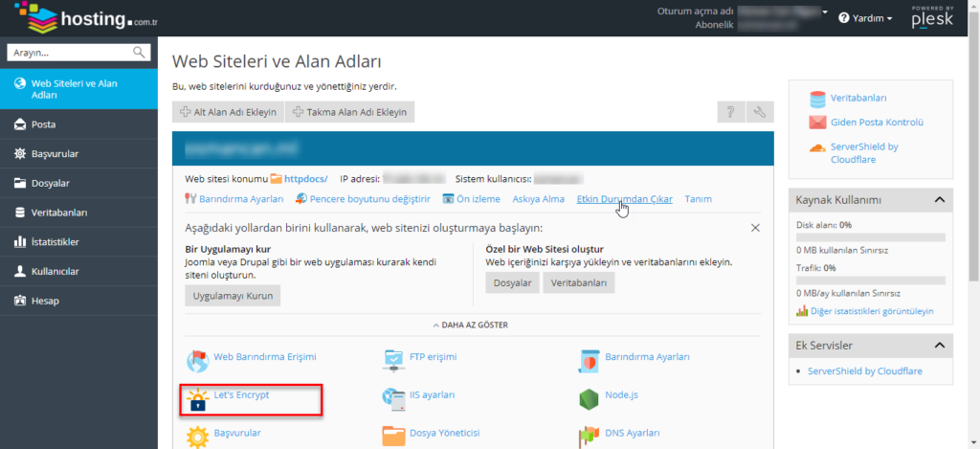Click DAHA AZ GÖSTER to collapse tools
Viewport: 980px width, 449px height.
click(x=470, y=326)
